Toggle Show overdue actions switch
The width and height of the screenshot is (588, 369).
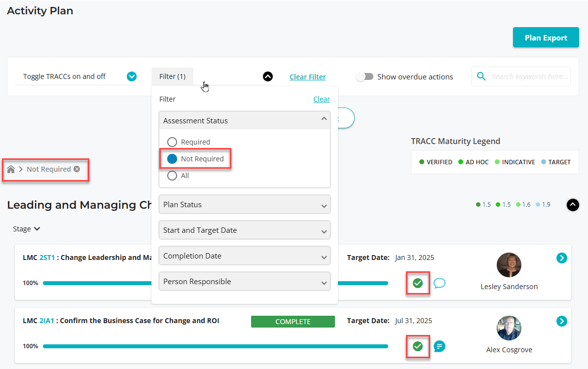point(365,77)
